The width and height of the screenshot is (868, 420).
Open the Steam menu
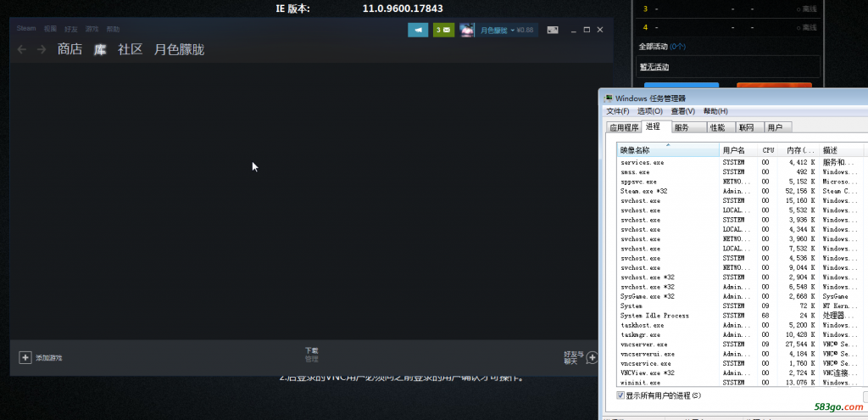tap(26, 29)
